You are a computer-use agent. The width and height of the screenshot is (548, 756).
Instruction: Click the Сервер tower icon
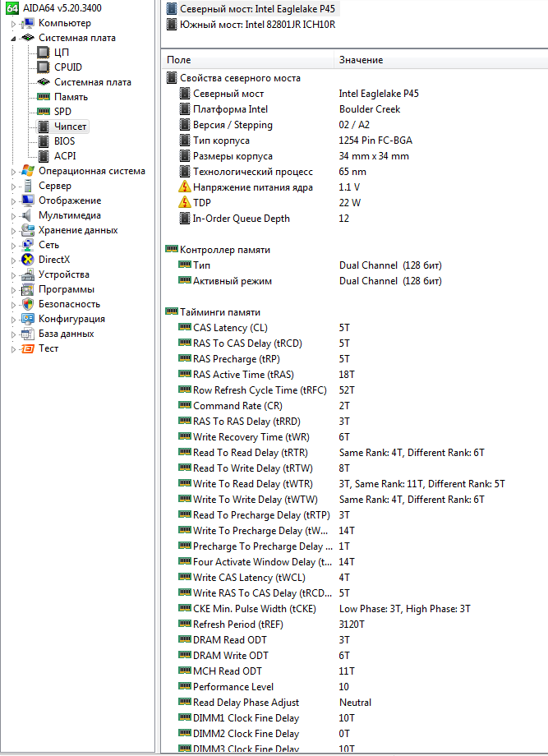click(x=29, y=186)
